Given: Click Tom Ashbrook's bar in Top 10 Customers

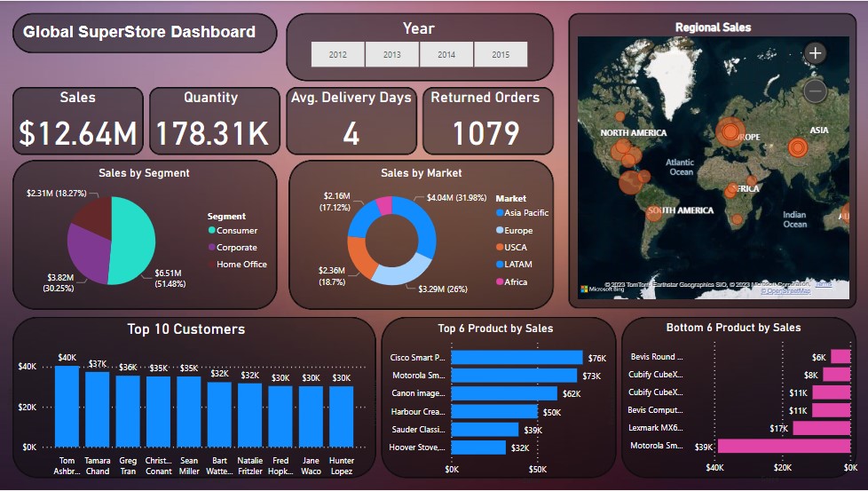Looking at the screenshot, I should click(67, 406).
